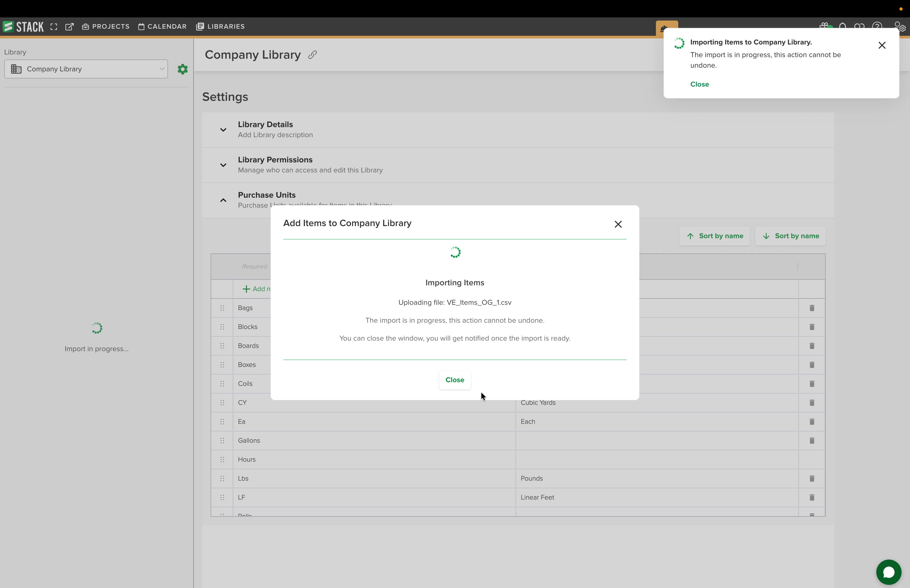Screen dimensions: 910x588
Task: Delete the LF purchase unit
Action: tap(812, 497)
